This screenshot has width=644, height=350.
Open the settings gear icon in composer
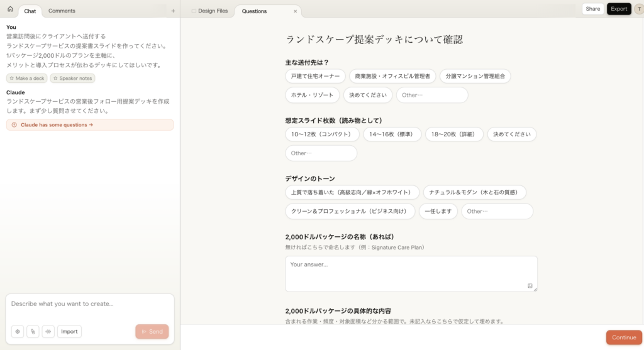(x=18, y=331)
